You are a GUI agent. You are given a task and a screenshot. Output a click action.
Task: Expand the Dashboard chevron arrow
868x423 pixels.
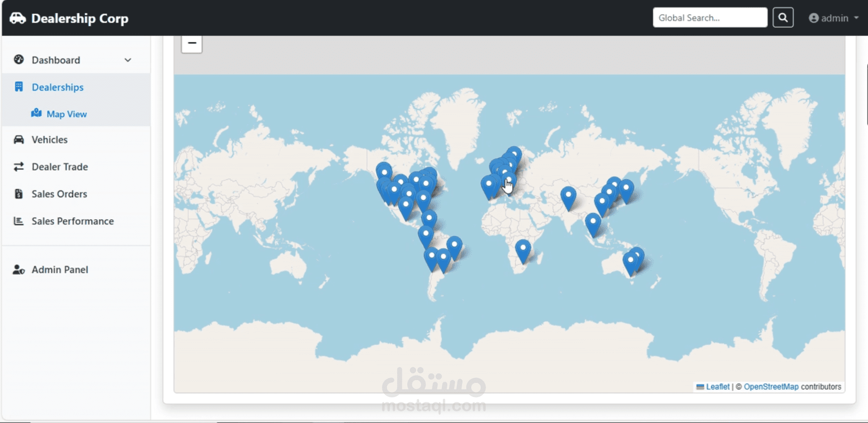[x=128, y=60]
